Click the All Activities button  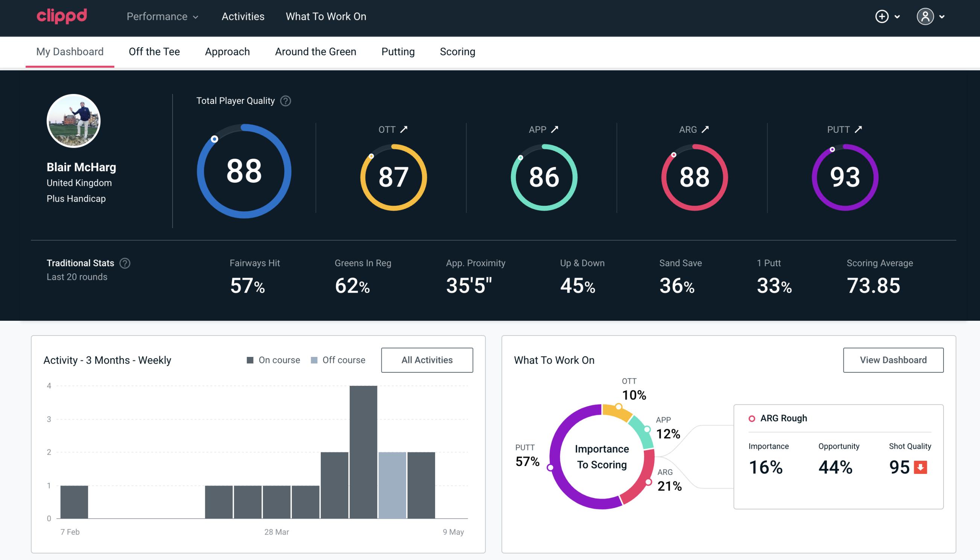[427, 360]
